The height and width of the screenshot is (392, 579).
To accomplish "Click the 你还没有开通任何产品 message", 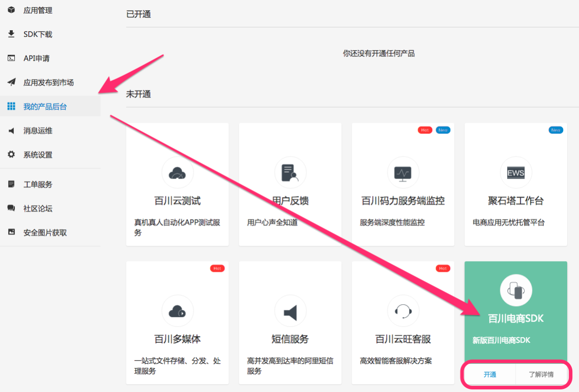I will click(x=378, y=53).
